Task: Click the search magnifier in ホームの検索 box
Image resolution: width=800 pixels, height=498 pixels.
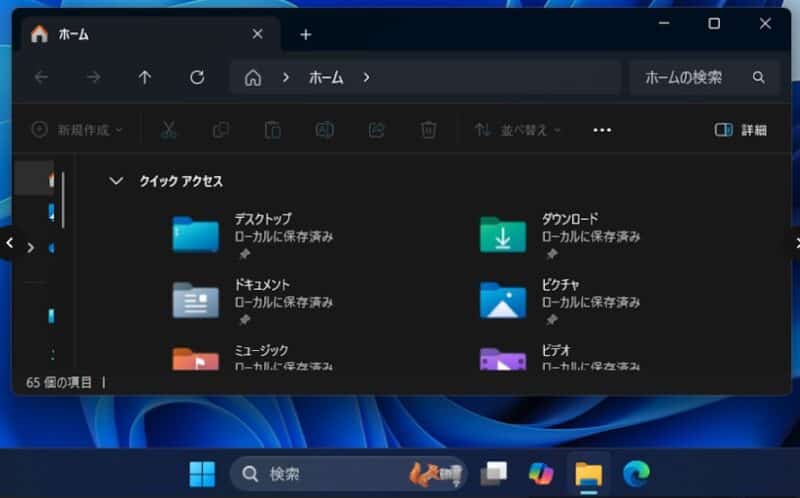Action: click(759, 78)
